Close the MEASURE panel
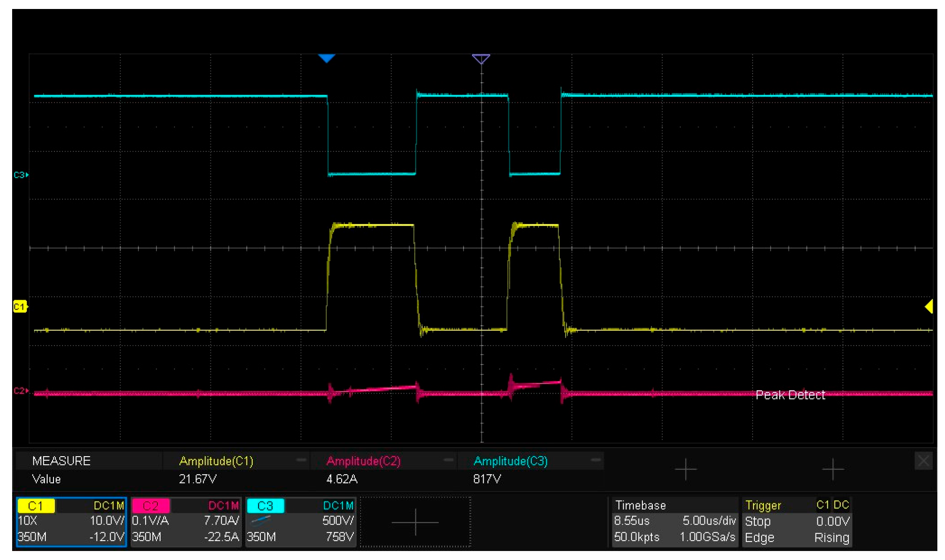This screenshot has height=560, width=945. point(923,461)
